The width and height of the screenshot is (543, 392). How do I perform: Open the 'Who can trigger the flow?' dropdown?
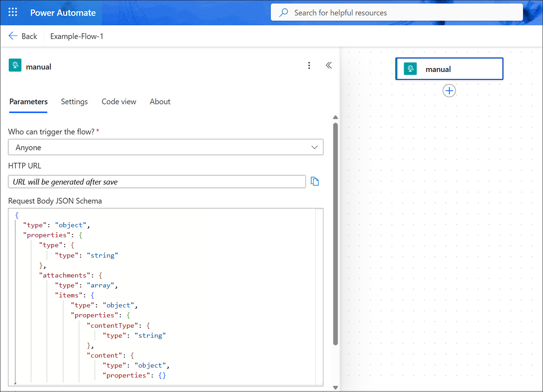tap(166, 147)
